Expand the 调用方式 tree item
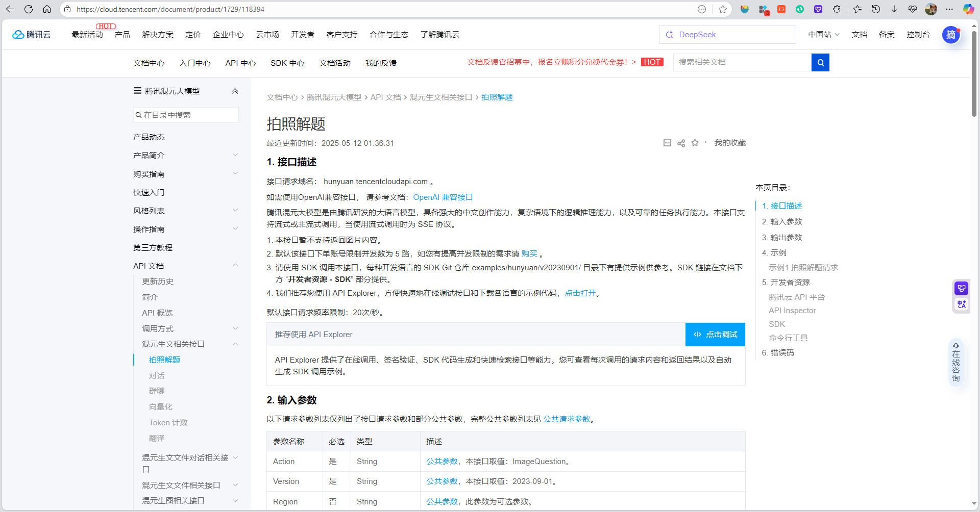 coord(235,328)
